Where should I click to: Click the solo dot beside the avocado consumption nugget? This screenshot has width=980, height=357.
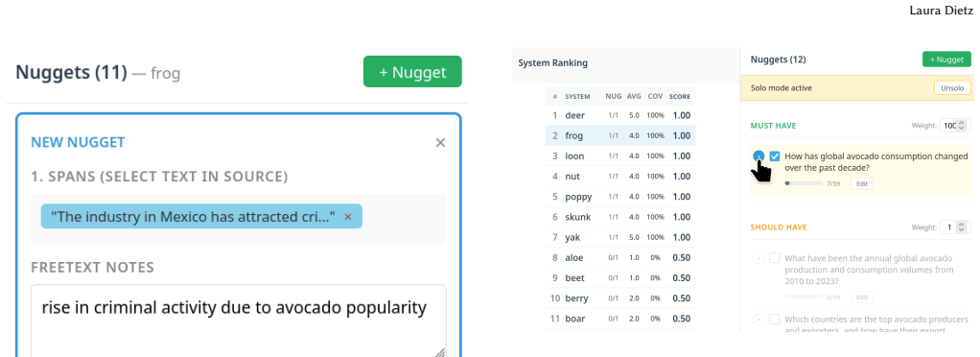click(x=758, y=156)
